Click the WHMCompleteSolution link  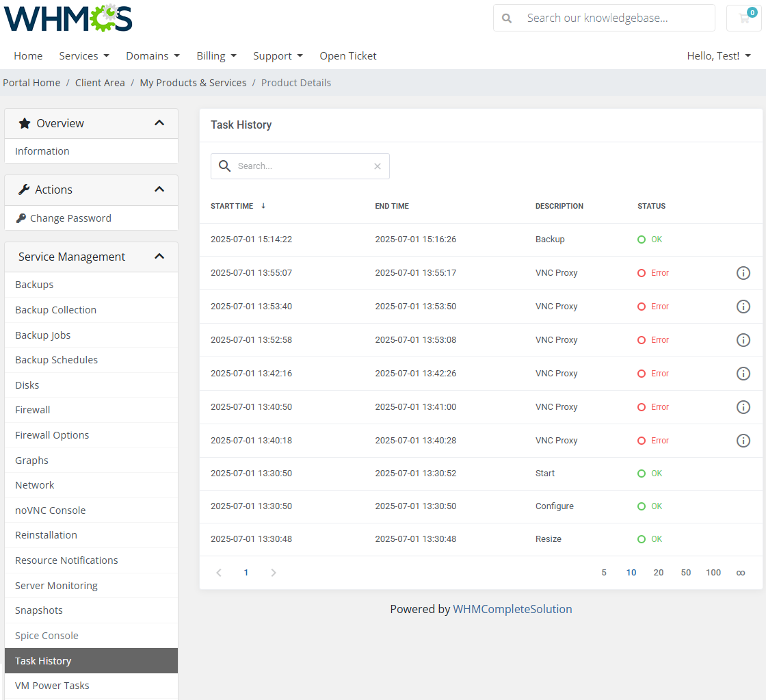pyautogui.click(x=512, y=609)
